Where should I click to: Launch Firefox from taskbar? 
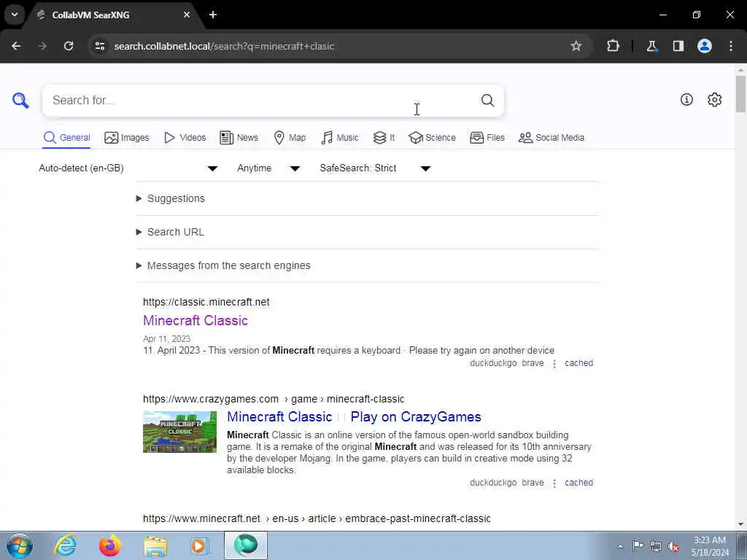[110, 545]
